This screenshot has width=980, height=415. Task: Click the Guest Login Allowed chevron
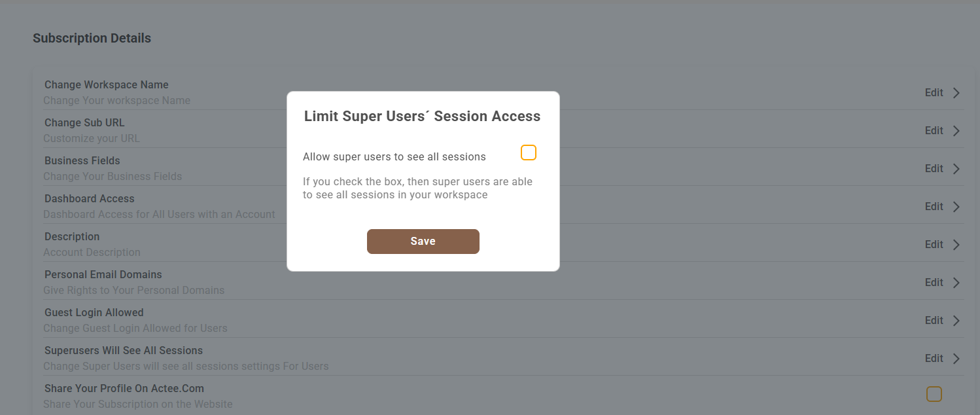click(956, 321)
